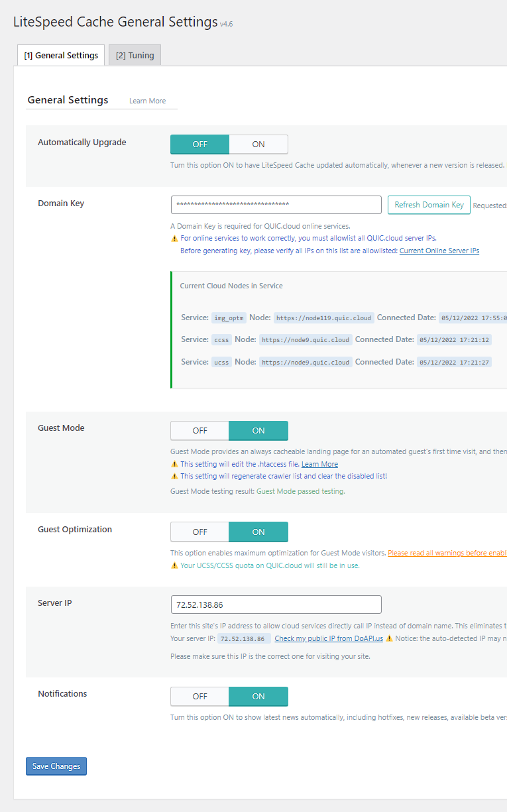Open the Current Online Server IPs link
The height and width of the screenshot is (812, 507).
click(x=439, y=251)
